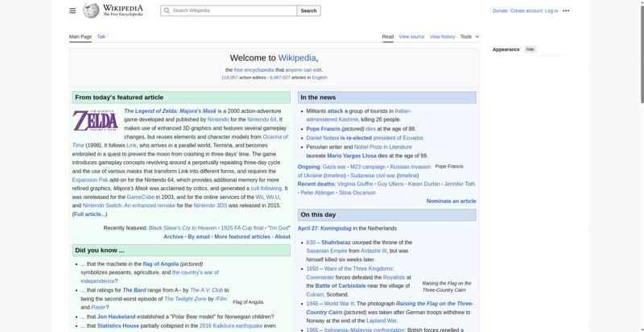644x332 pixels.
Task: Open the three-dot personal tools menu
Action: 566,10
